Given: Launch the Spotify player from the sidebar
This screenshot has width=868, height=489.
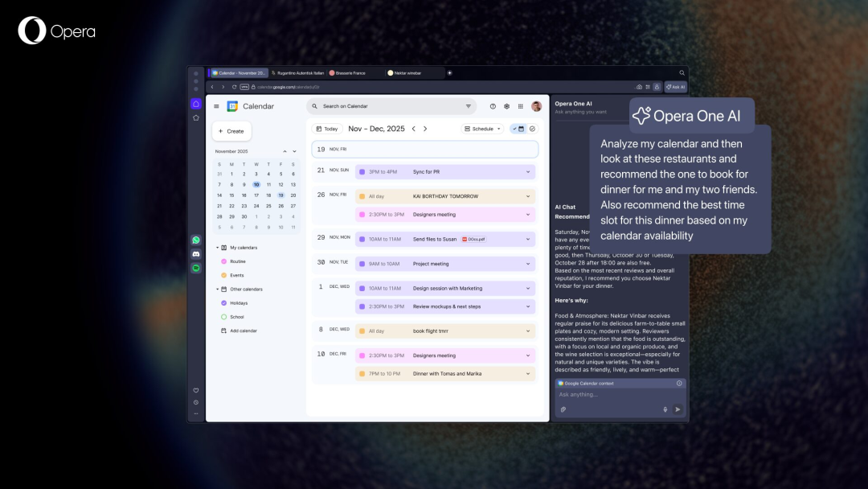Looking at the screenshot, I should [195, 267].
